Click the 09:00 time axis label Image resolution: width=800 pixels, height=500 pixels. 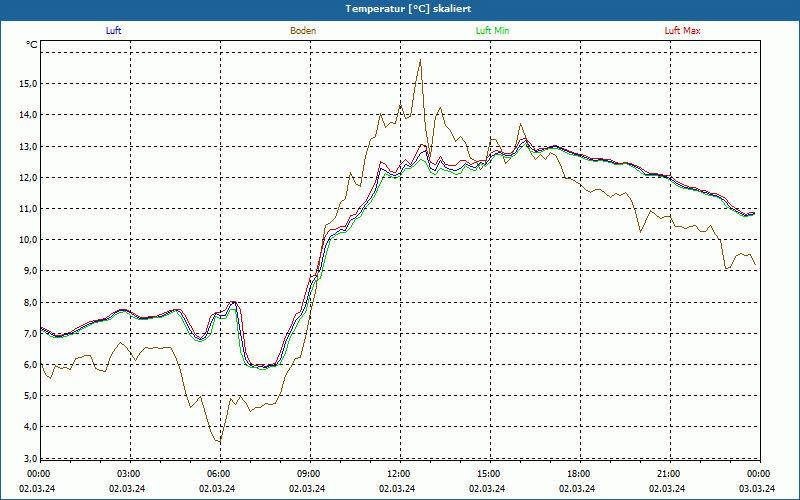click(310, 474)
